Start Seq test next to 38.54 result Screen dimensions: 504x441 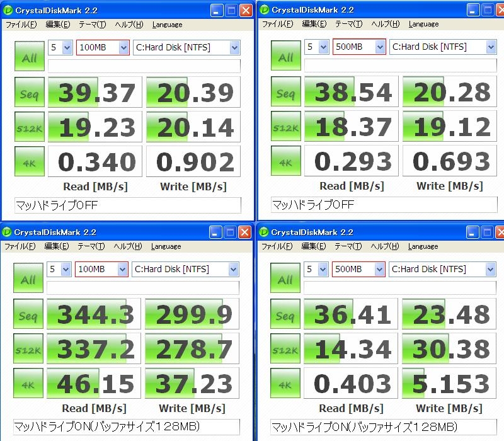[x=286, y=91]
